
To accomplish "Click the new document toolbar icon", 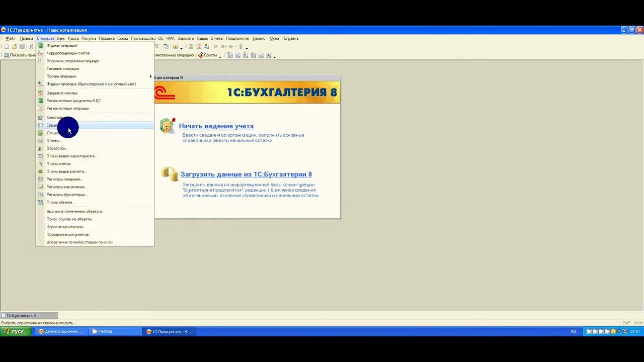I will [x=7, y=47].
